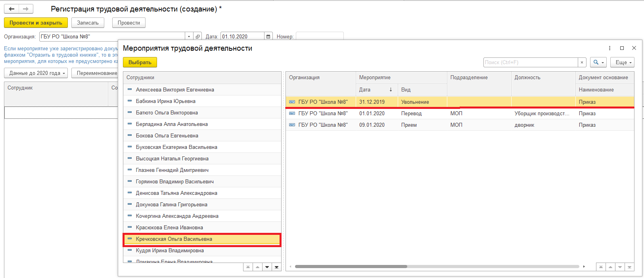
Task: Click the 'Уборщик производст…' position cell
Action: (x=543, y=113)
